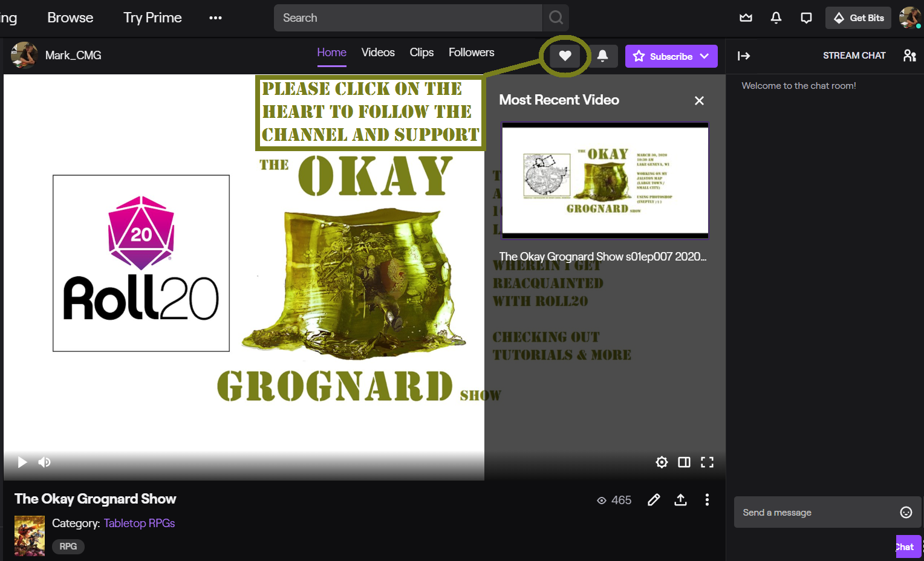Toggle channel notifications bell
The width and height of the screenshot is (924, 561).
[x=602, y=56]
